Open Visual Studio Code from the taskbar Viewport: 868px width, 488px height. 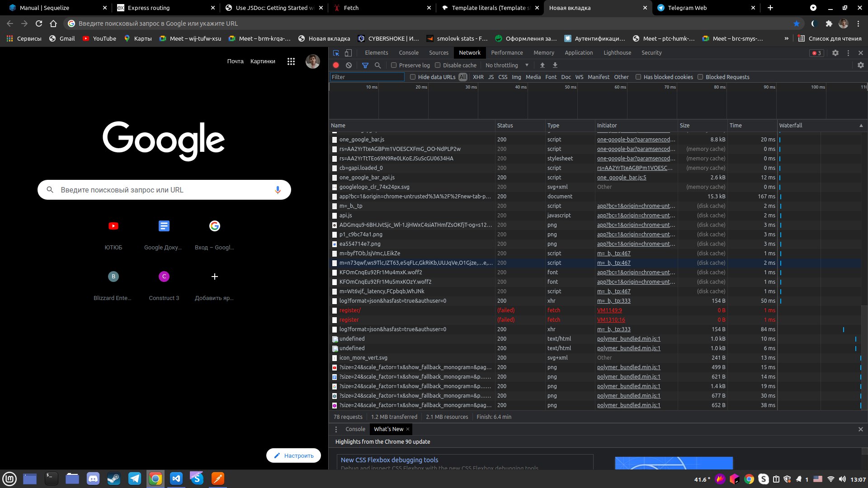(x=176, y=479)
